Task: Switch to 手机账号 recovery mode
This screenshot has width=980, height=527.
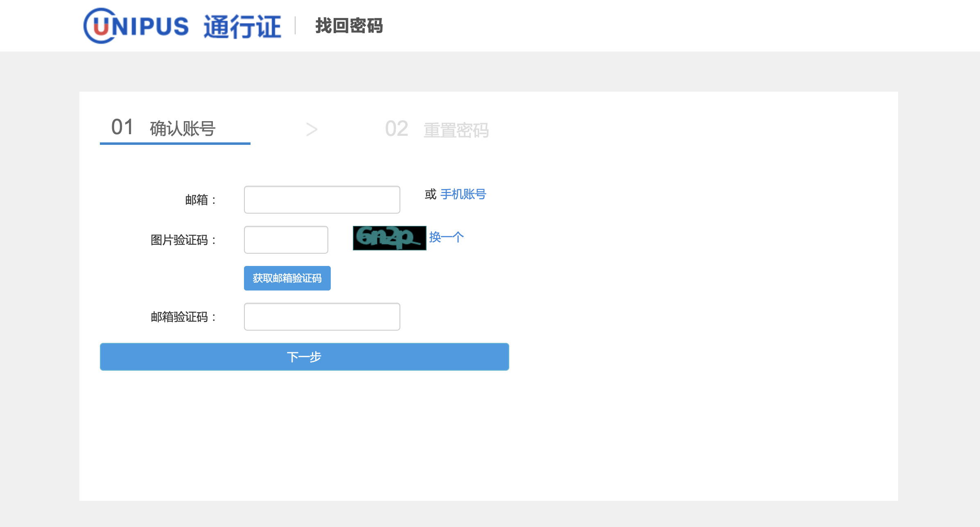Action: point(463,195)
